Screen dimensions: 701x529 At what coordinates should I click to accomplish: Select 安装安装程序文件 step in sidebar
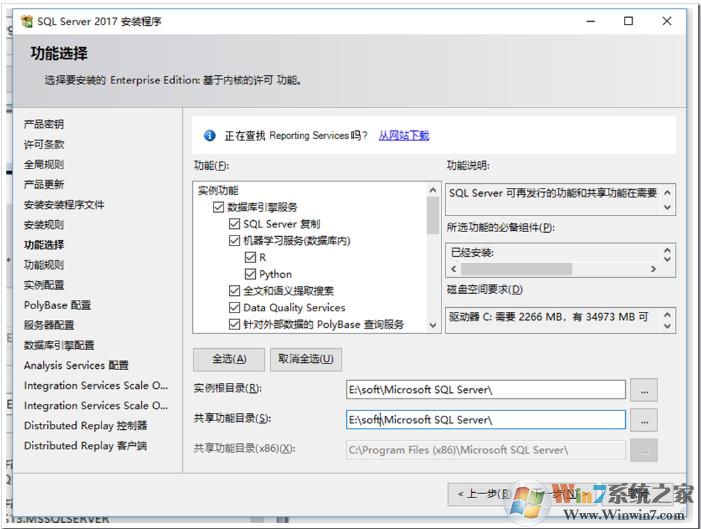click(x=64, y=205)
